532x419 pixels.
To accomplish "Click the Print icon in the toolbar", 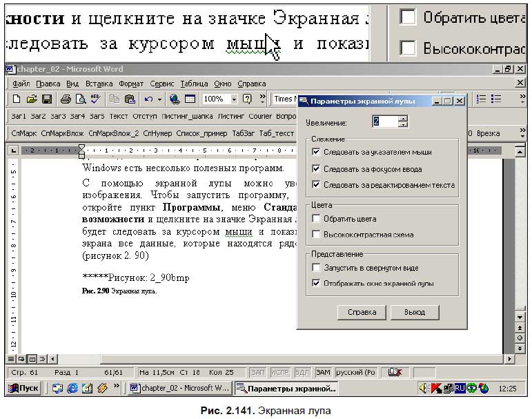I will [x=66, y=99].
